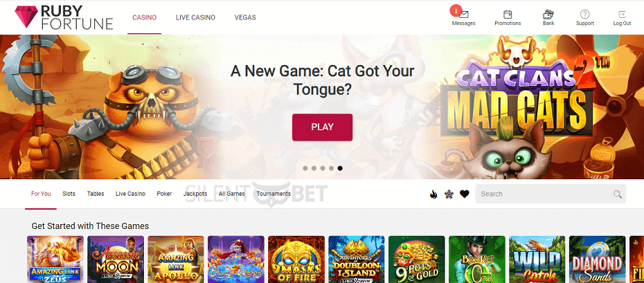Screen dimensions: 644x283
Task: Open the Promotions calendar icon
Action: 508,15
